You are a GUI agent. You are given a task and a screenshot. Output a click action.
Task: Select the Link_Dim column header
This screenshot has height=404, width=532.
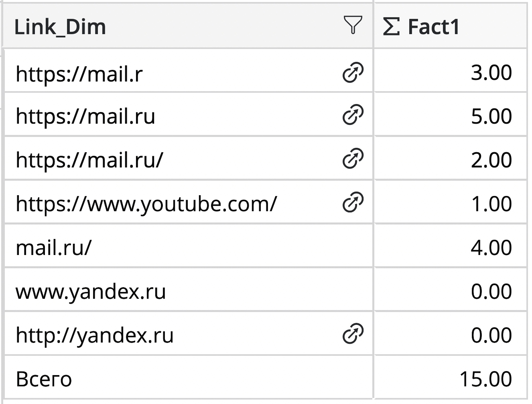(60, 27)
